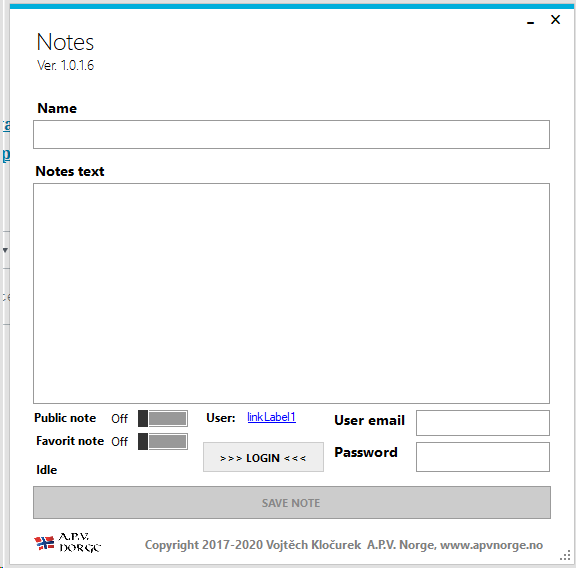Open the linkLabel1 user link

(x=271, y=417)
